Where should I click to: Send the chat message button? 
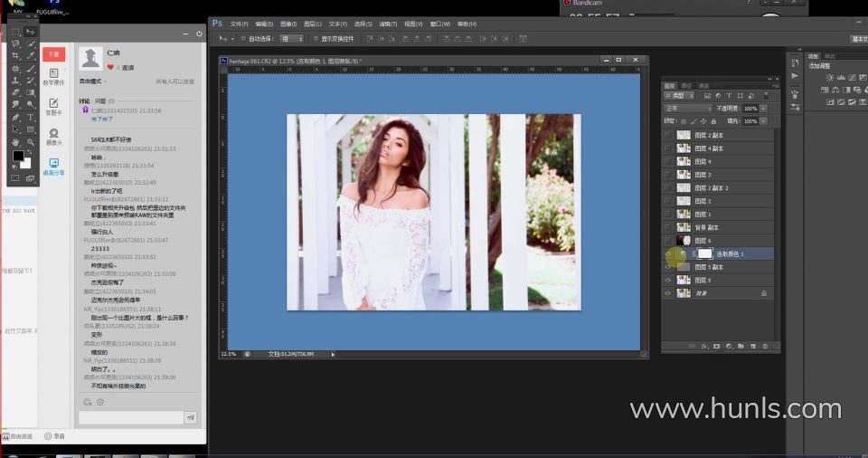tap(191, 417)
